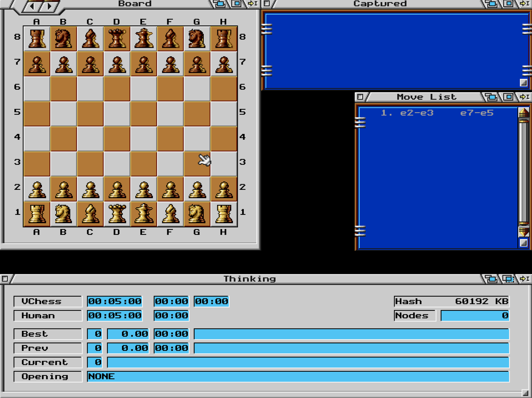The width and height of the screenshot is (532, 398).
Task: Select the white bishop on f1
Action: pyautogui.click(x=170, y=214)
